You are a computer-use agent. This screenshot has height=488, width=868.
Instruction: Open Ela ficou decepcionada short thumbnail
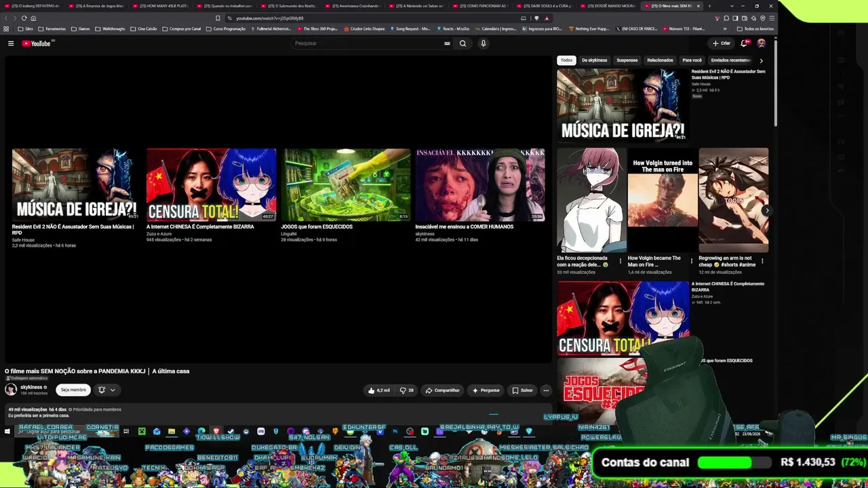click(x=592, y=200)
